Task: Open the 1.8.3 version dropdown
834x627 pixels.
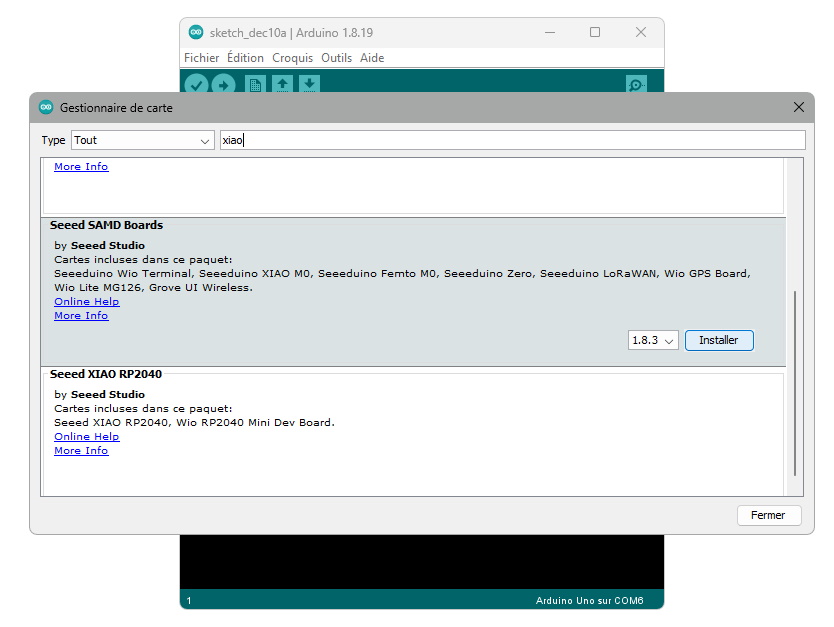Action: coord(654,340)
